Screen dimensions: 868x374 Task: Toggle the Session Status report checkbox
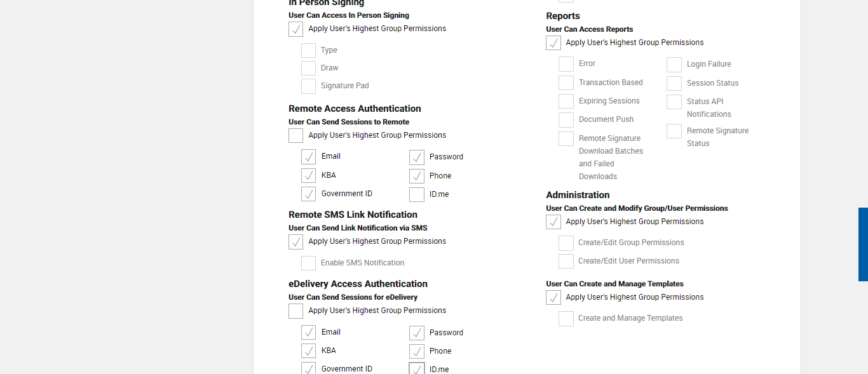pos(674,84)
